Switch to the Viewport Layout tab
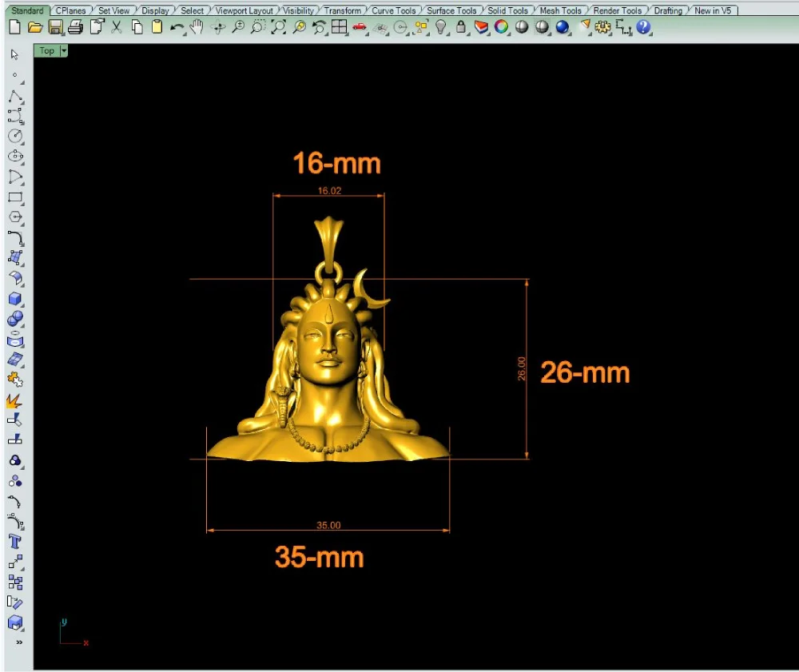The image size is (799, 672). click(x=244, y=10)
